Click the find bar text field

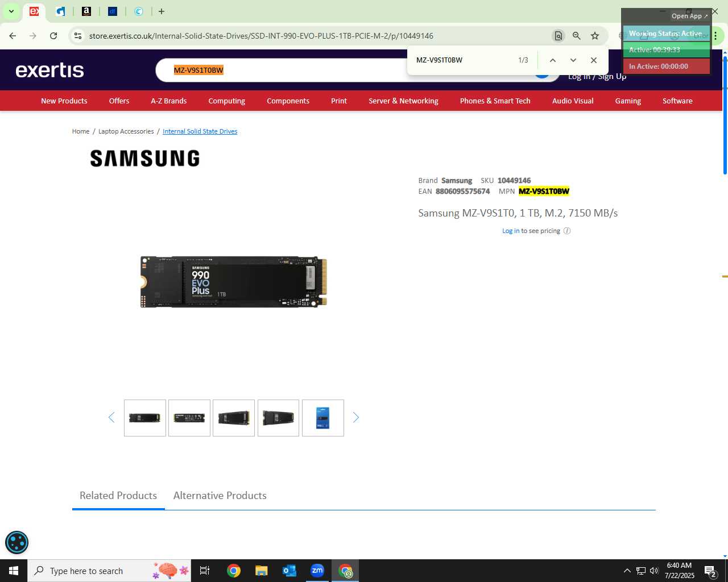pyautogui.click(x=461, y=60)
